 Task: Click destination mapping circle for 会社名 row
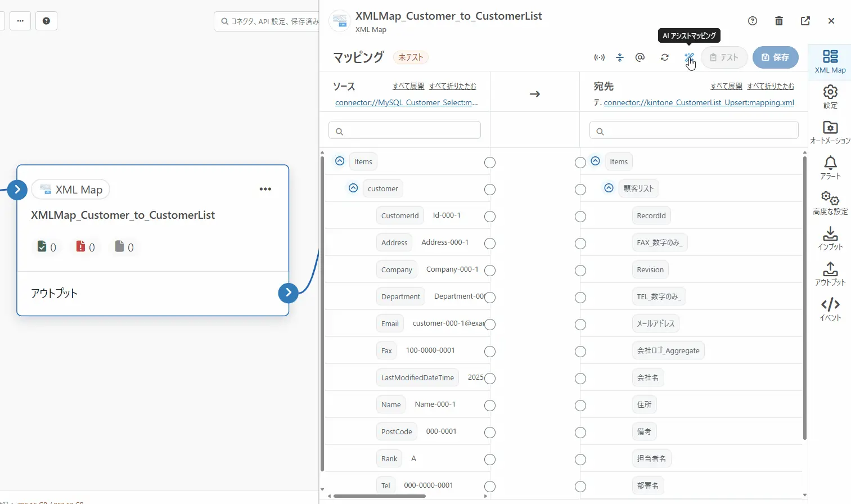[x=580, y=379]
